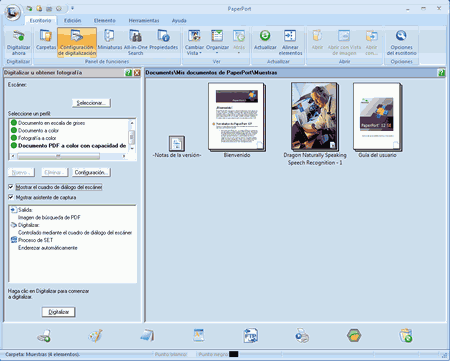Screen dimensions: 450x361
Task: Open the Edición tab
Action: pos(72,21)
